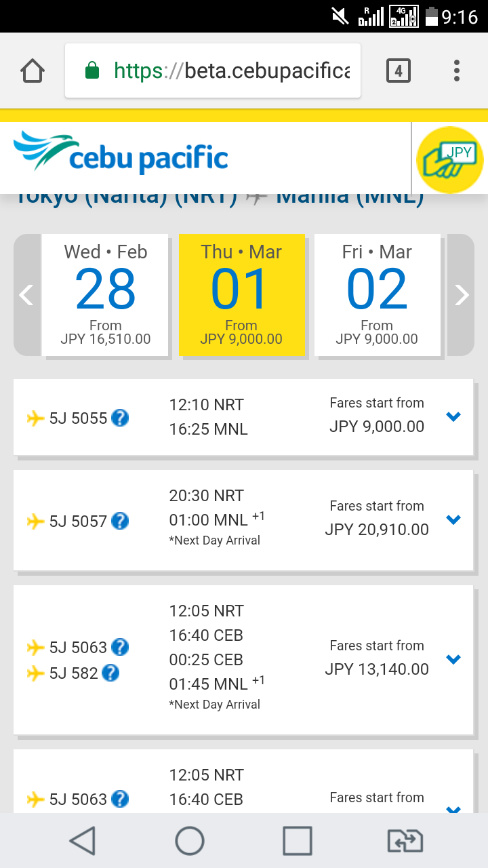The image size is (488, 868).
Task: Expand fares for the JPY 13,140.00 flight
Action: coord(453,659)
